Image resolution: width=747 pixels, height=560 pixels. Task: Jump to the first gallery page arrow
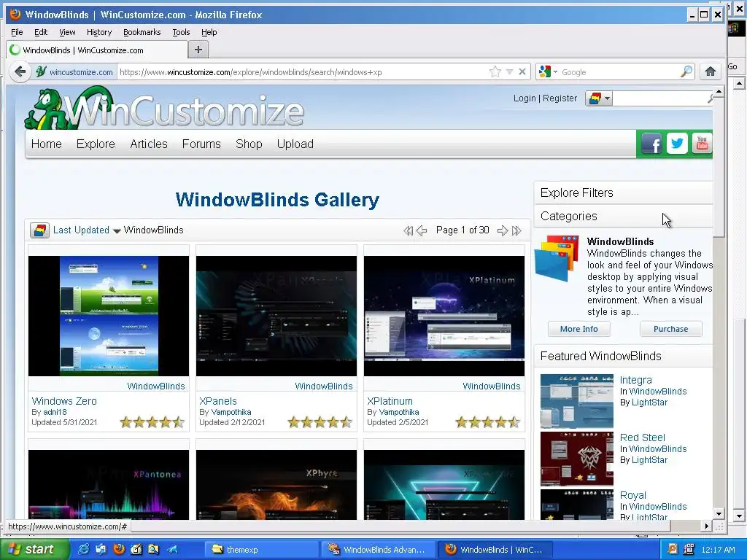[x=408, y=231]
